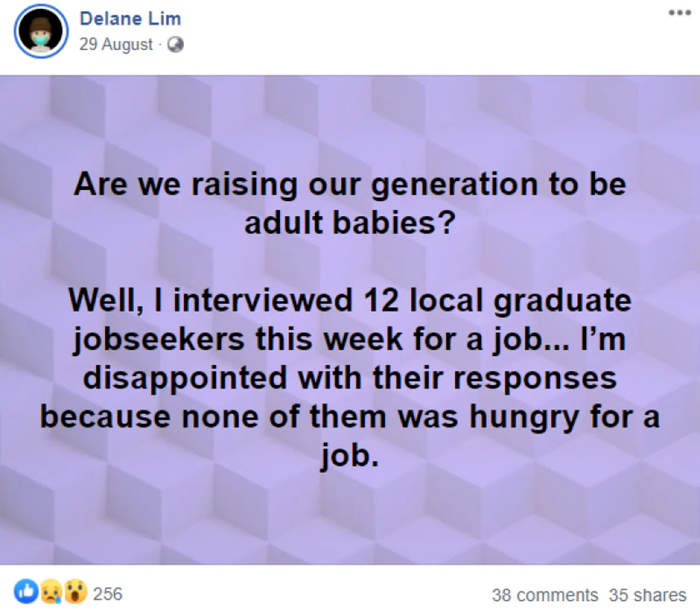Open the Delane Lim profile name link
The width and height of the screenshot is (700, 610).
[130, 18]
